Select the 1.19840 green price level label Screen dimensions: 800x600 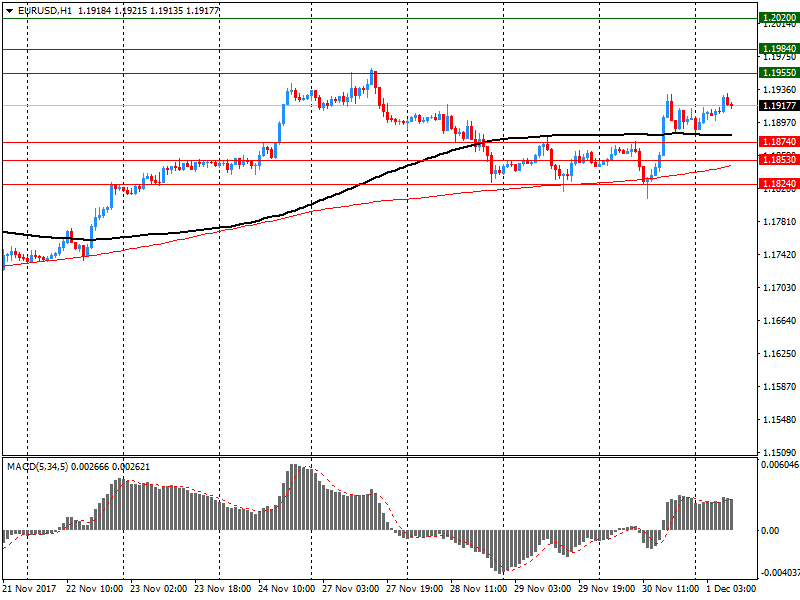(x=779, y=49)
